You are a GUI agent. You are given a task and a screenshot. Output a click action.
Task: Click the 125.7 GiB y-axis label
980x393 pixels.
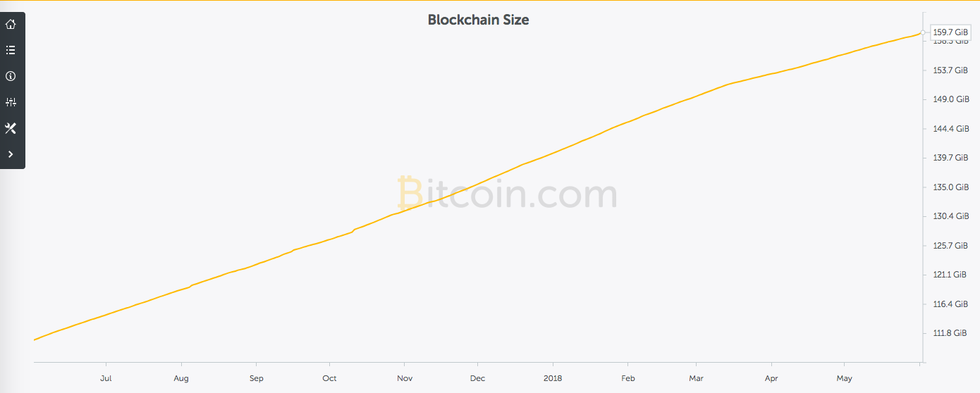point(950,246)
